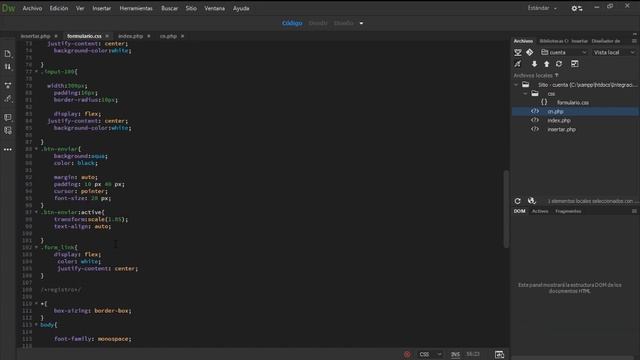Click the preview icon in the status bar
Screen dimensions: 640x360
click(x=499, y=354)
